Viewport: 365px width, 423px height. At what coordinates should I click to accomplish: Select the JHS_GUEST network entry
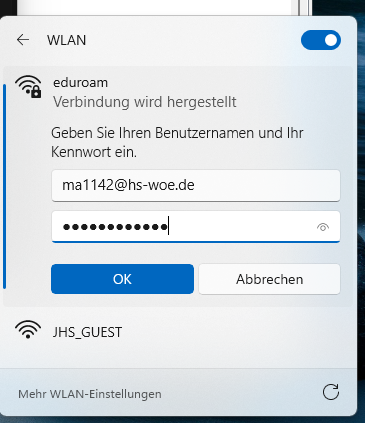pos(178,332)
